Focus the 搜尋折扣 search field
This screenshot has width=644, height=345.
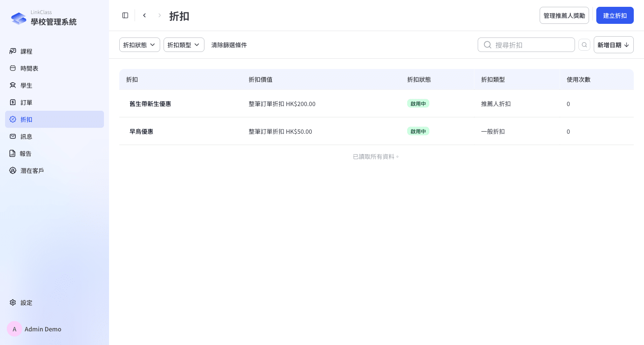[526, 45]
